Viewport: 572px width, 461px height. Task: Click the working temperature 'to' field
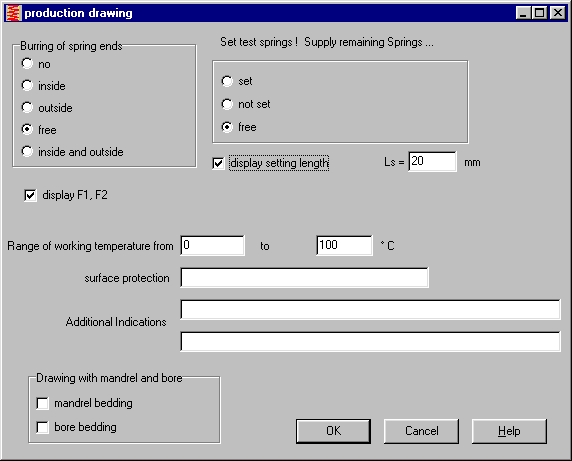coord(345,245)
